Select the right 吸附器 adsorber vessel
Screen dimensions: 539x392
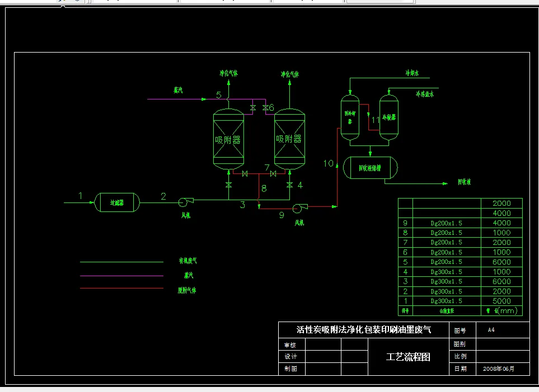coord(289,139)
